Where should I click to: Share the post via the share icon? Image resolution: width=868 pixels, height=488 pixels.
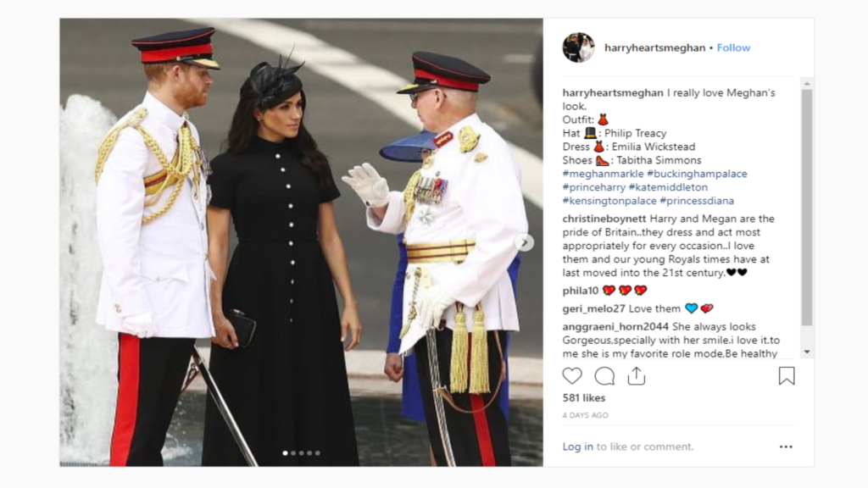tap(637, 375)
